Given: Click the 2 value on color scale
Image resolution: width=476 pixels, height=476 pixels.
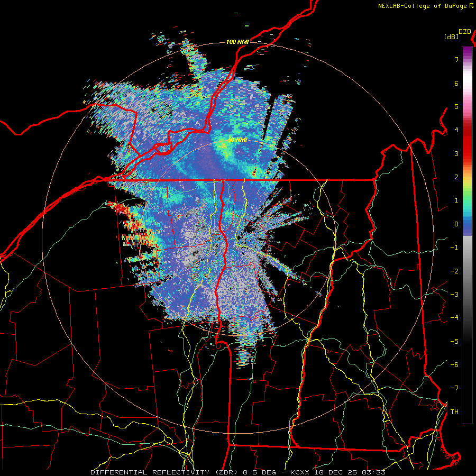Looking at the screenshot, I should (x=456, y=177).
